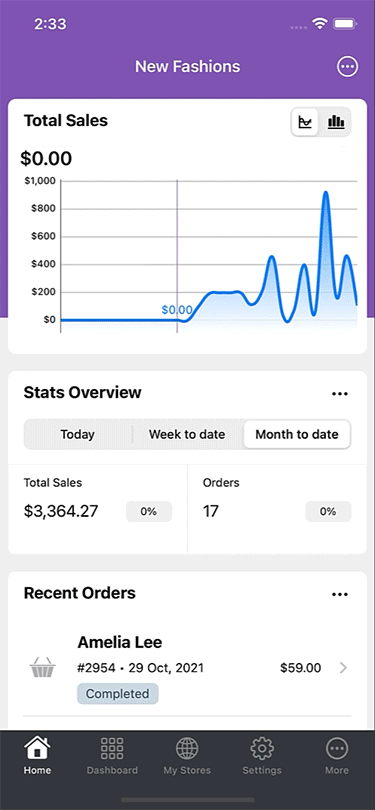Open order for Amelia Lee

[188, 668]
